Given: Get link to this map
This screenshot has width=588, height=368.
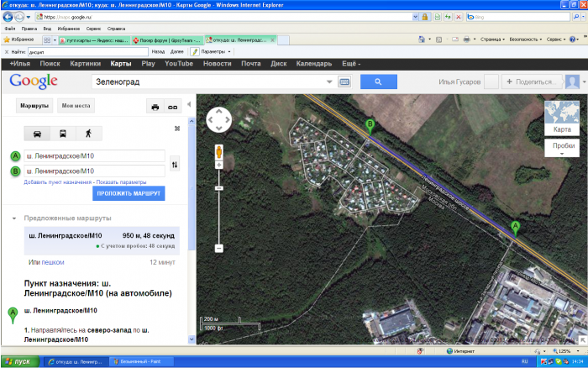Looking at the screenshot, I should tap(172, 107).
